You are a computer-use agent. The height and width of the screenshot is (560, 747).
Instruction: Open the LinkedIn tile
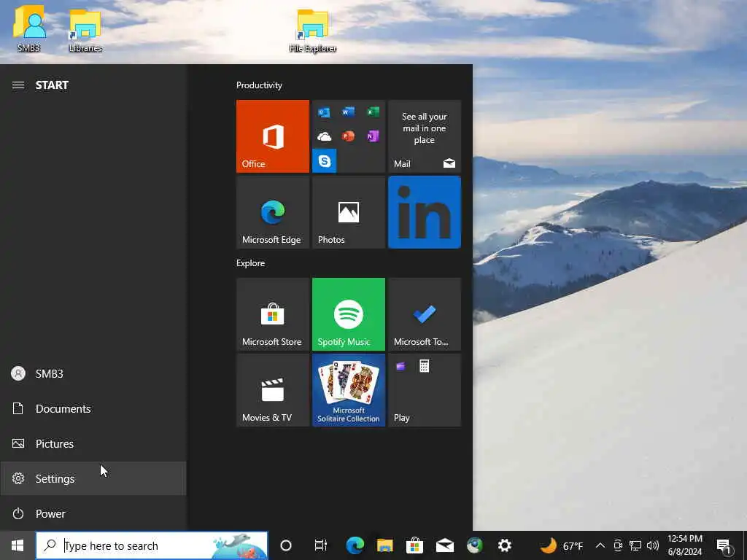425,212
